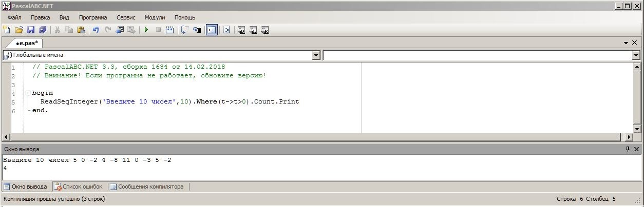Click the Save All toolbar icon

click(43, 30)
